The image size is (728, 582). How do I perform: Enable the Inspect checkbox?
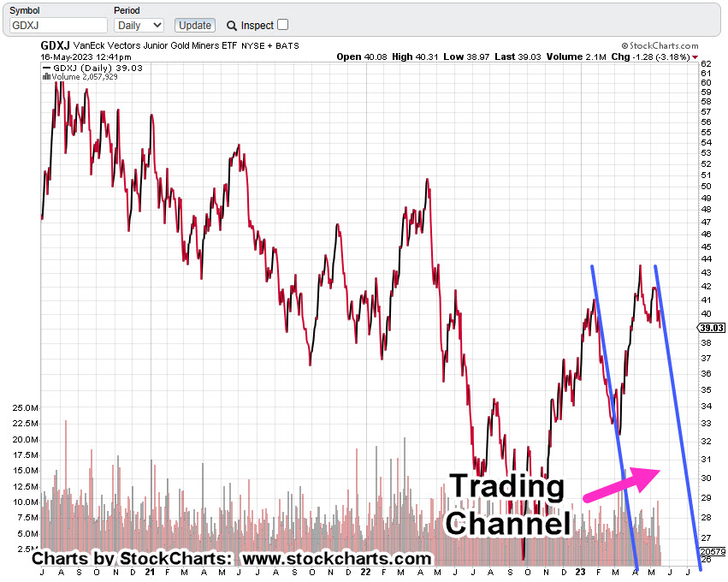coord(283,25)
